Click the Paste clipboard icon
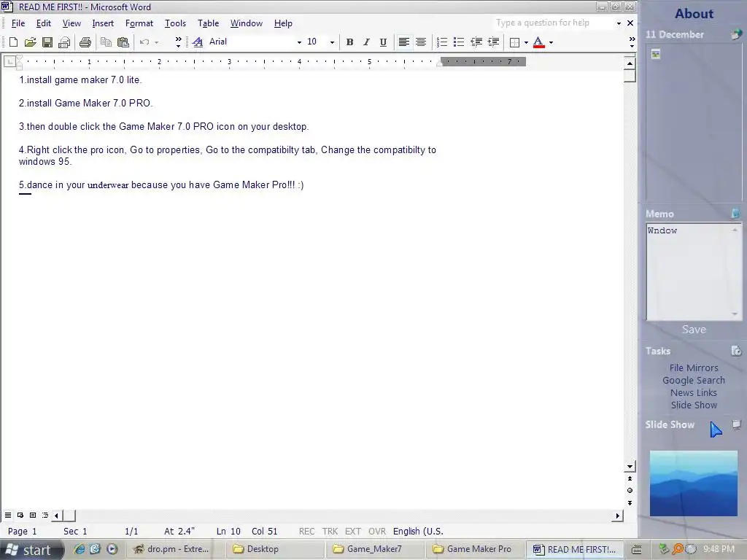Image resolution: width=747 pixels, height=560 pixels. pos(123,42)
